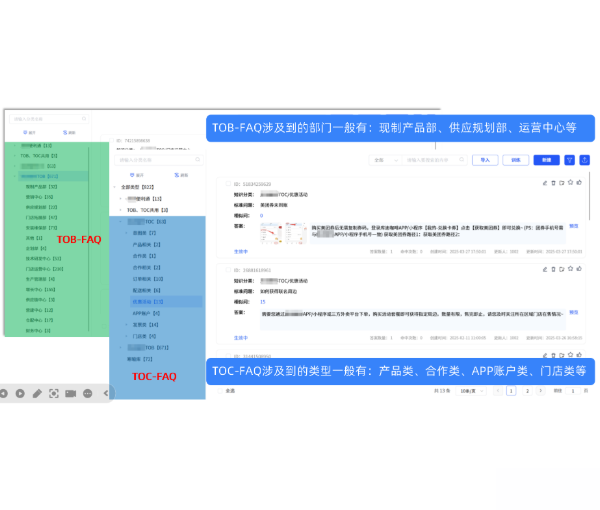
Task: Click the filter icon beside the blue 新增 button
Action: (570, 159)
